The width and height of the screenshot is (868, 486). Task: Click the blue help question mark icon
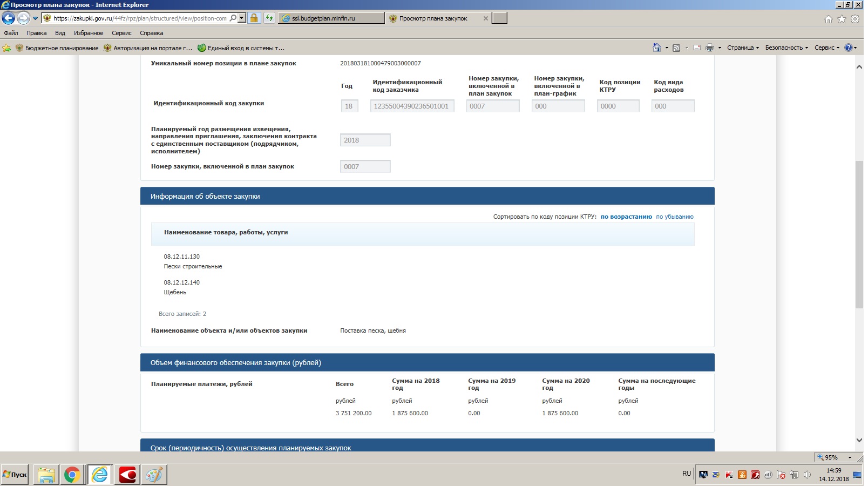pyautogui.click(x=848, y=48)
